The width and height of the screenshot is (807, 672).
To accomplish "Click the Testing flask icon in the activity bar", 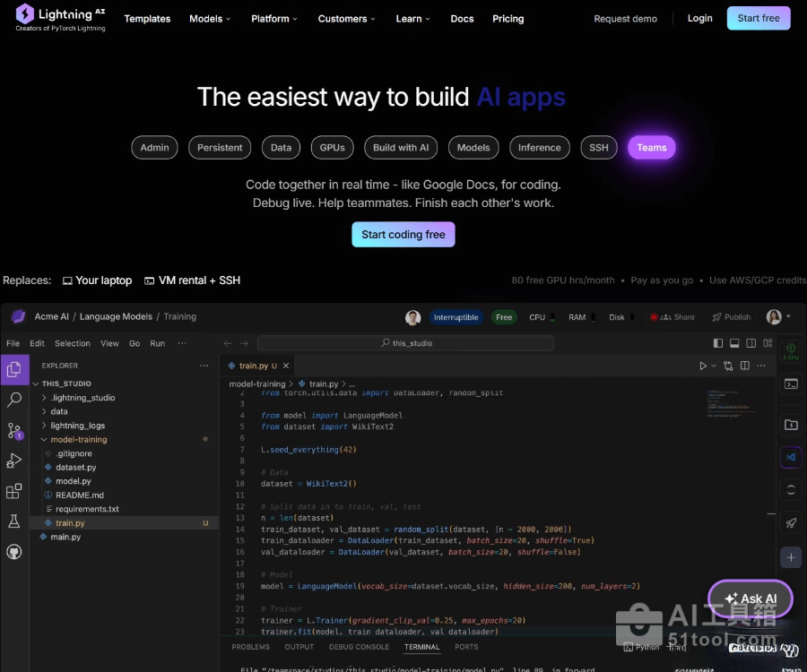I will tap(14, 521).
